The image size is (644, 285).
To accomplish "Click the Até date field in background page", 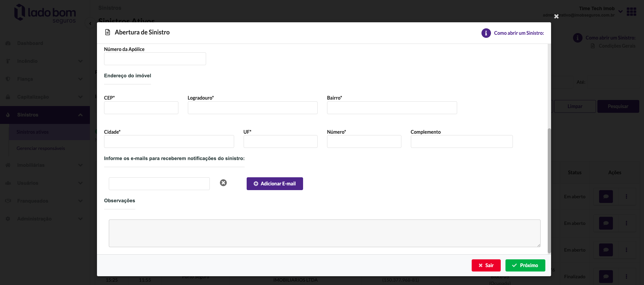I will pyautogui.click(x=613, y=82).
